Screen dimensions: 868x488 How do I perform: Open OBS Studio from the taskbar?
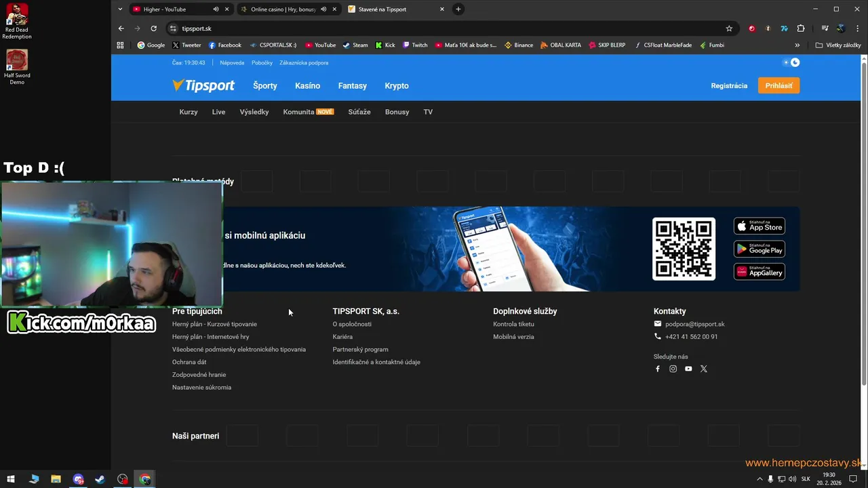[x=122, y=479]
